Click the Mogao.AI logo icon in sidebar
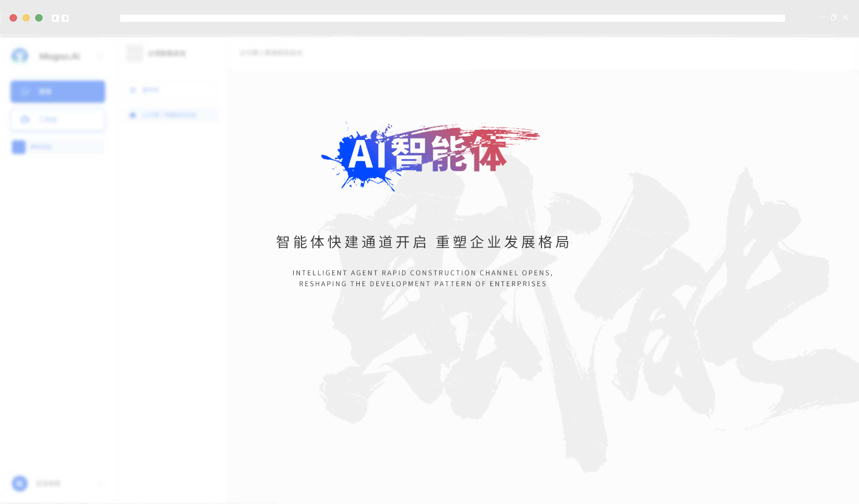 click(x=20, y=56)
